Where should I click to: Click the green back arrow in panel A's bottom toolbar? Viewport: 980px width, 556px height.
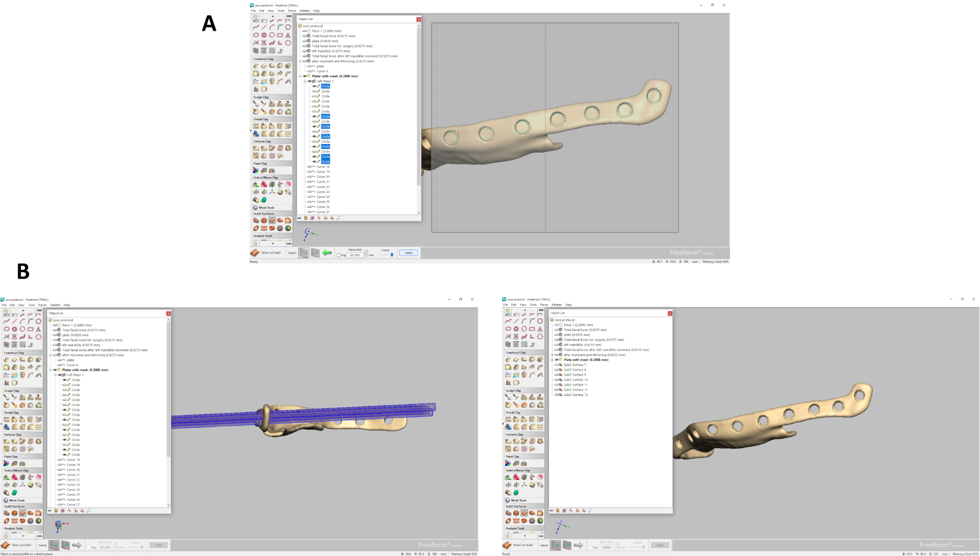click(327, 253)
